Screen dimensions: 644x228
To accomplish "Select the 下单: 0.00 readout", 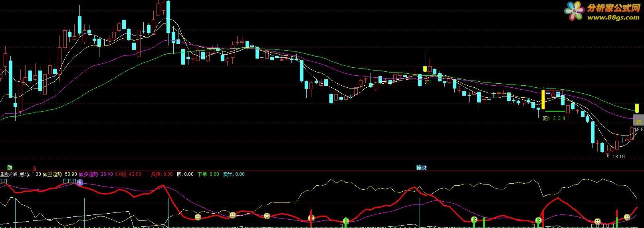I will click(208, 174).
